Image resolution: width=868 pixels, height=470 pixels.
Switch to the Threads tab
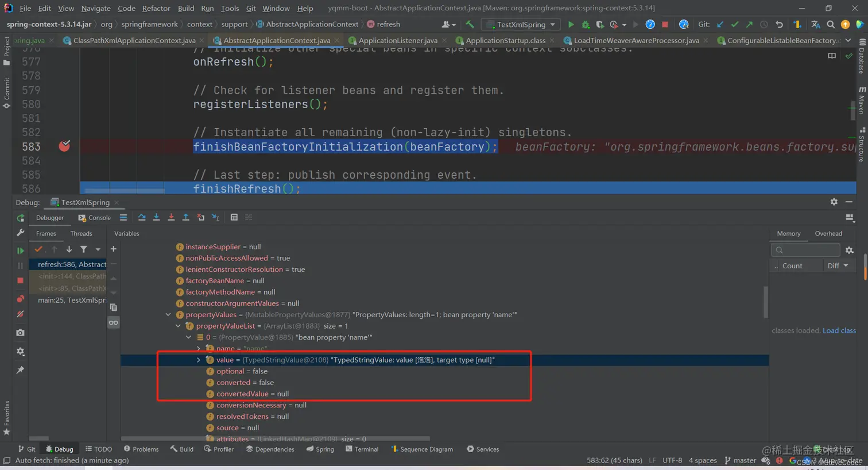click(x=81, y=233)
